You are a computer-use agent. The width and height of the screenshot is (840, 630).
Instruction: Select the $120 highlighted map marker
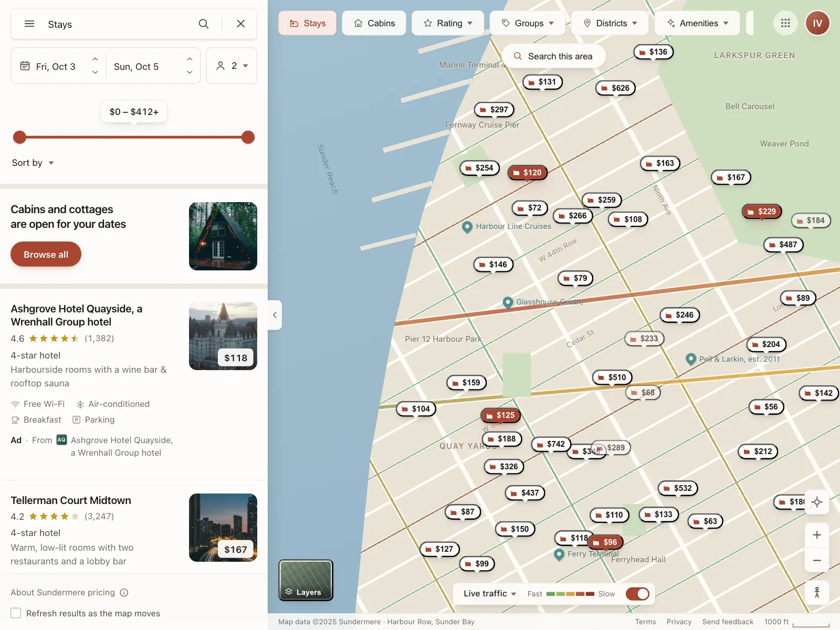[x=527, y=173]
